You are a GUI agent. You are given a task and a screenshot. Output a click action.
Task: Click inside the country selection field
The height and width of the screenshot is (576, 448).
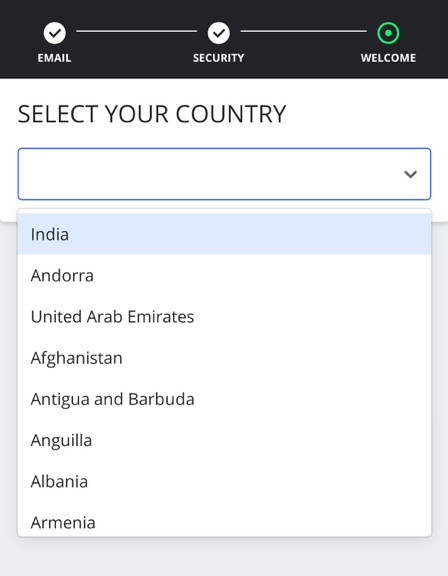coord(224,174)
